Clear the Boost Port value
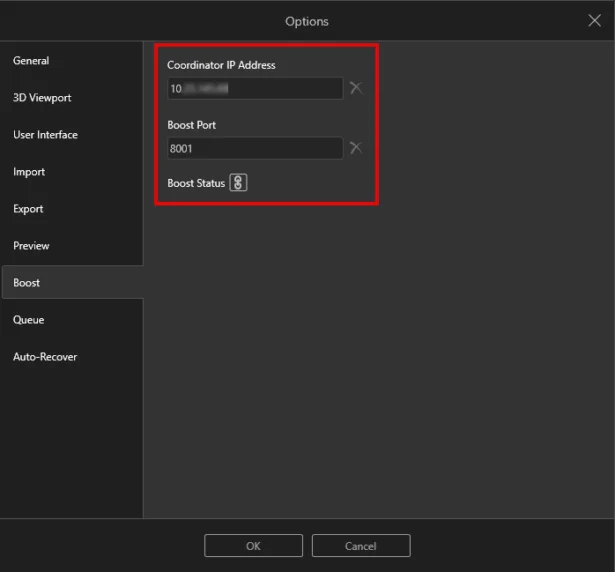This screenshot has height=572, width=615. (355, 148)
